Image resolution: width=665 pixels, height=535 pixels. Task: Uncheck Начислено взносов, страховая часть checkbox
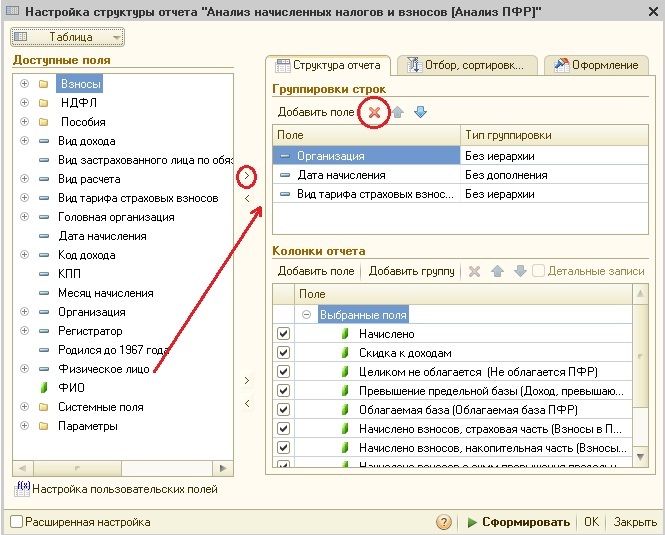283,429
